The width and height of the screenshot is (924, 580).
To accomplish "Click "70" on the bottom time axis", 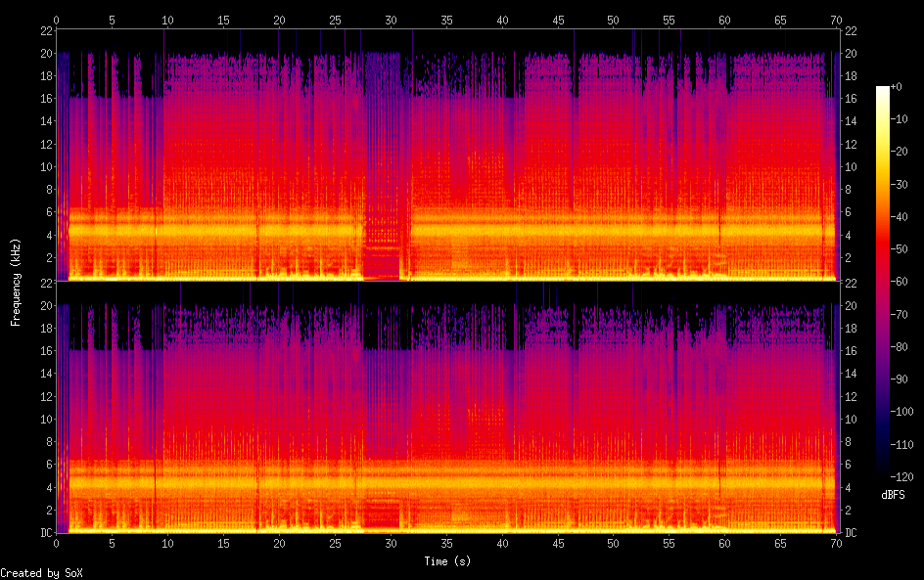I will tap(836, 544).
